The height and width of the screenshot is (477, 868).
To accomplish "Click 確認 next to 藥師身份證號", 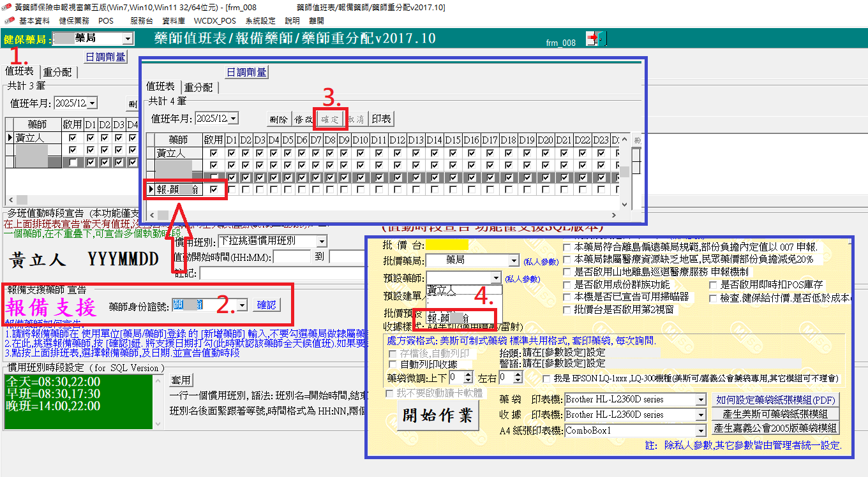I will pyautogui.click(x=266, y=305).
